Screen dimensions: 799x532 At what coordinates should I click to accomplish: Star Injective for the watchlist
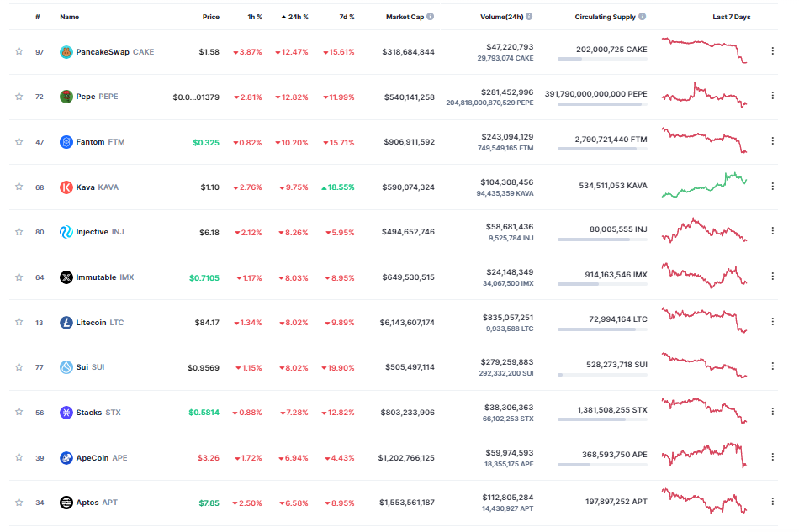[x=19, y=232]
